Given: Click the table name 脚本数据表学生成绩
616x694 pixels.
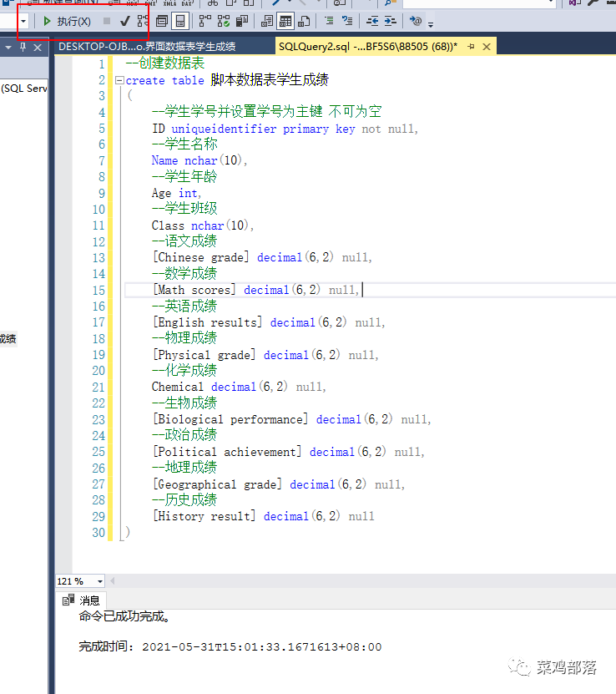Looking at the screenshot, I should pyautogui.click(x=270, y=79).
